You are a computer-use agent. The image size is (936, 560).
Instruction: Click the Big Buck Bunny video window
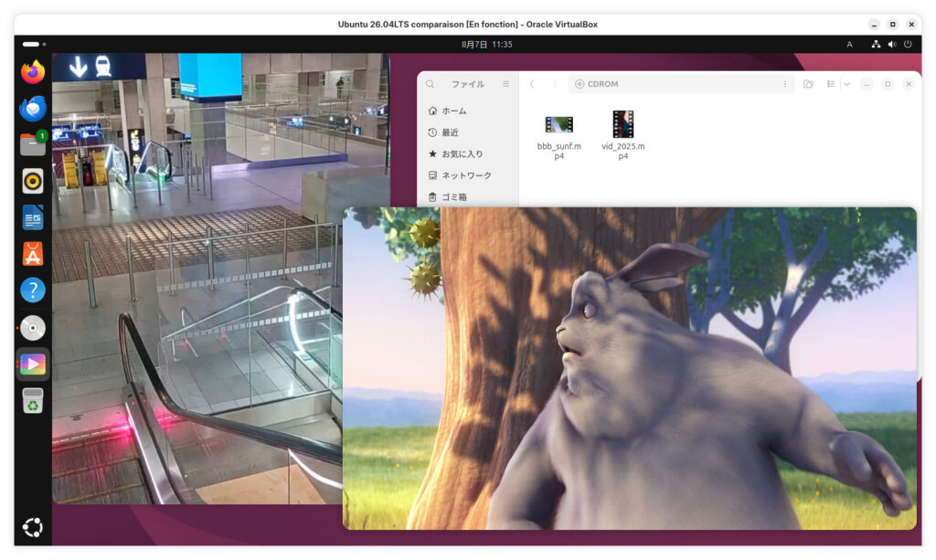[x=629, y=368]
